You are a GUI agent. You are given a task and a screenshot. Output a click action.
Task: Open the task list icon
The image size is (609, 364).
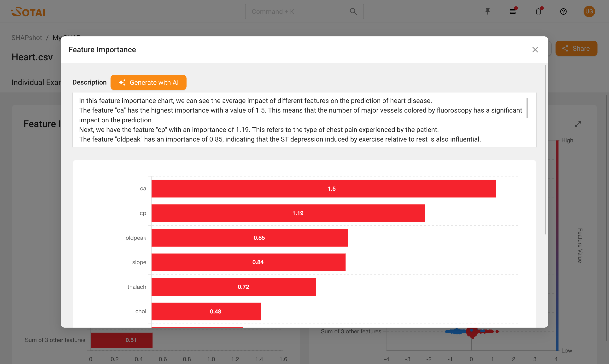512,11
